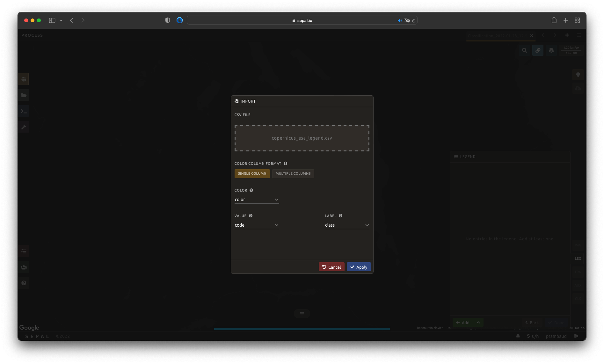Image resolution: width=604 pixels, height=364 pixels.
Task: Click the Safari privacy shield icon
Action: point(167,20)
